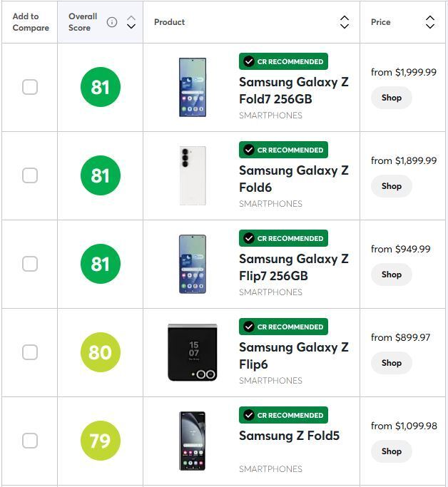
Task: Open Samsung Galaxy Z Flip6 title link
Action: (x=293, y=356)
